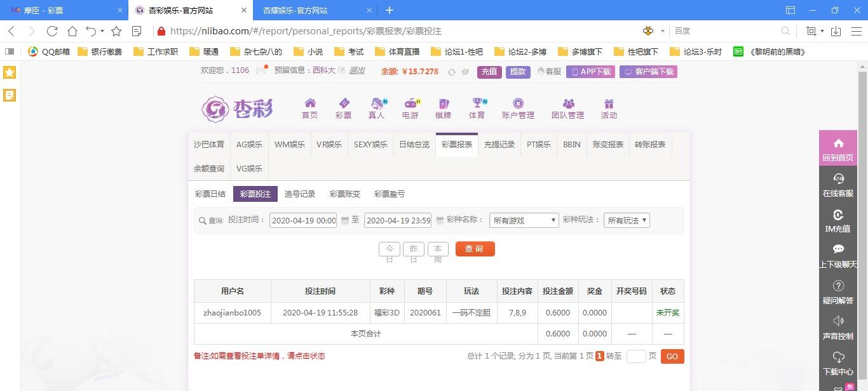Click the 电游 e-games icon
Screen dimensions: 868x391
tap(410, 108)
